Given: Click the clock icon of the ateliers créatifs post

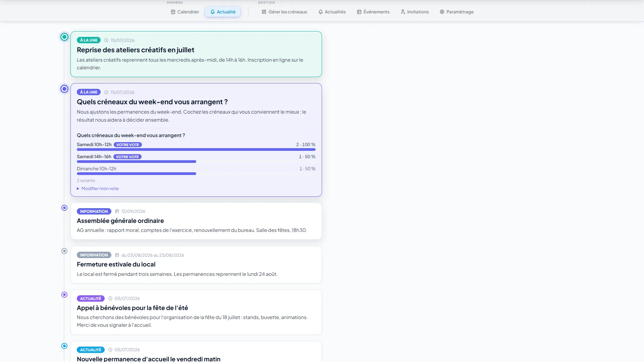Looking at the screenshot, I should tap(106, 40).
